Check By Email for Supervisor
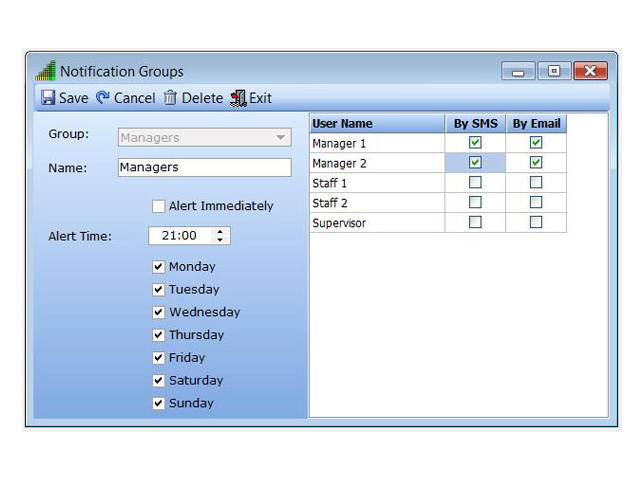The height and width of the screenshot is (480, 640). pos(536,222)
